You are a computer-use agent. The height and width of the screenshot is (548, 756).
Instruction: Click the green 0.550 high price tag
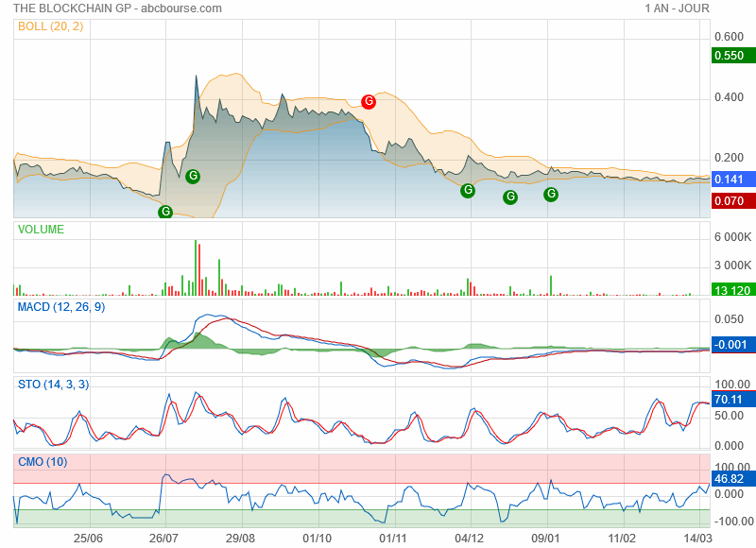tap(733, 56)
